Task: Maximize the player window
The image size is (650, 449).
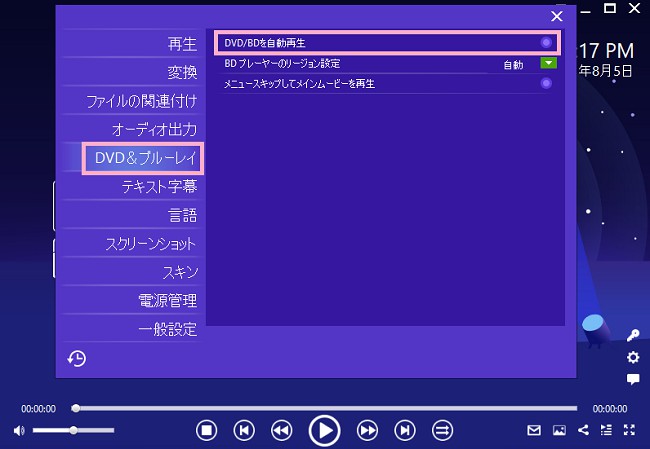Action: tap(610, 8)
